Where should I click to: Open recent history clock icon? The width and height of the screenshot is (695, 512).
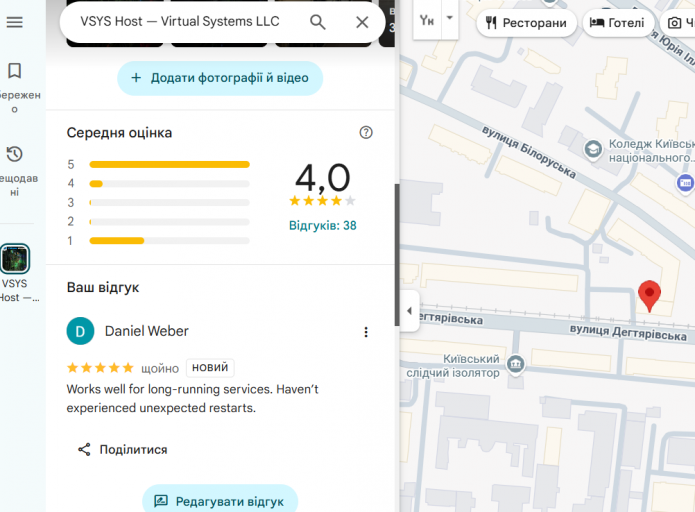[x=15, y=154]
